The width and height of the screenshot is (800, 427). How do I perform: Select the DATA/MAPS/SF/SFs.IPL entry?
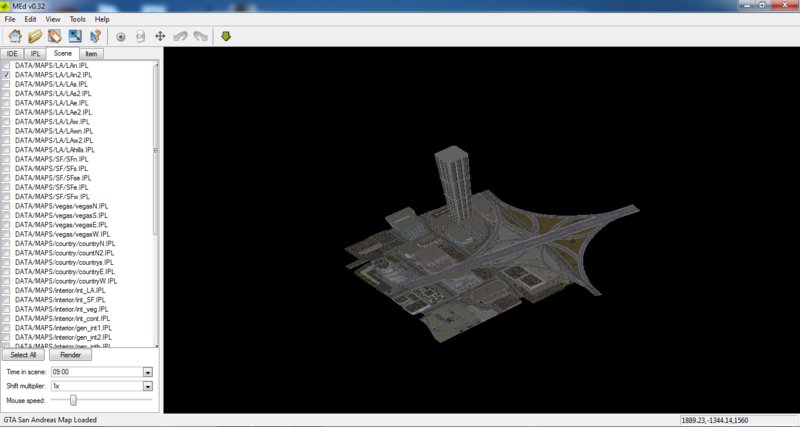[x=52, y=168]
